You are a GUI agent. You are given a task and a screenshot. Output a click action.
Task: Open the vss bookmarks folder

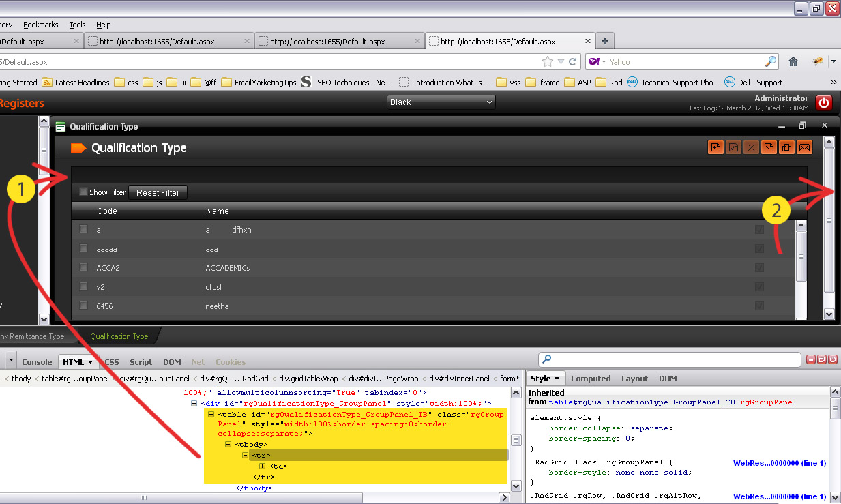509,83
